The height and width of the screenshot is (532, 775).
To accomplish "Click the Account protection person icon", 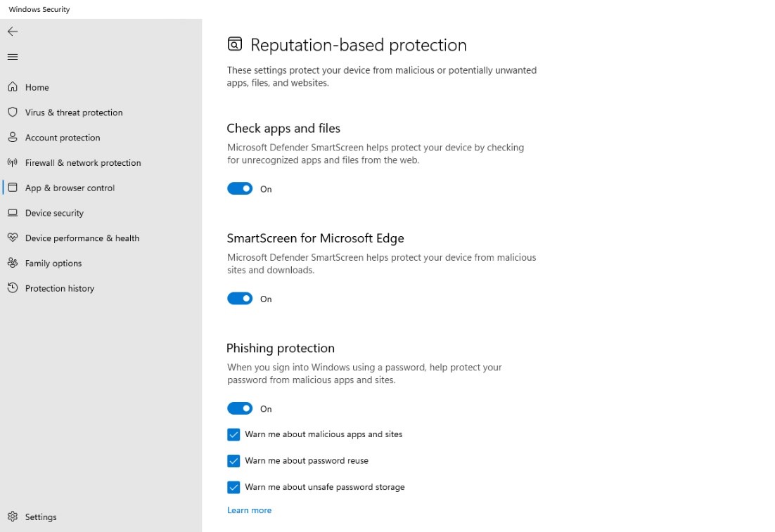I will click(x=13, y=137).
